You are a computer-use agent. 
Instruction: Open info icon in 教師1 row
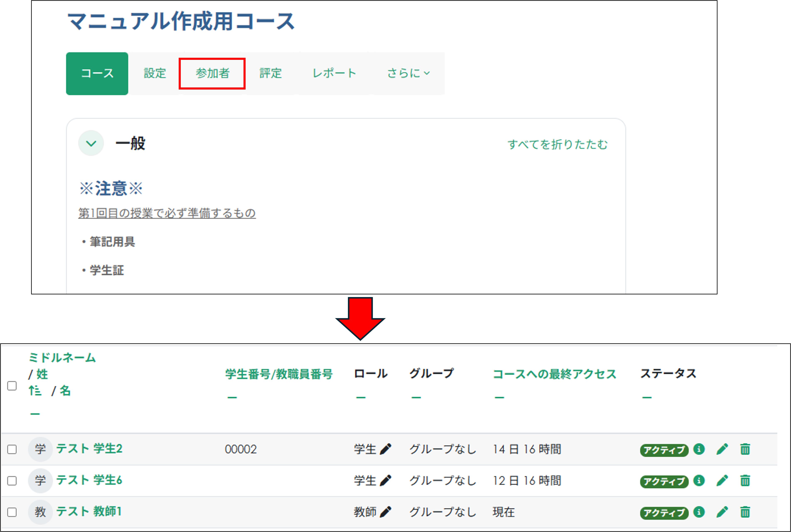point(699,512)
